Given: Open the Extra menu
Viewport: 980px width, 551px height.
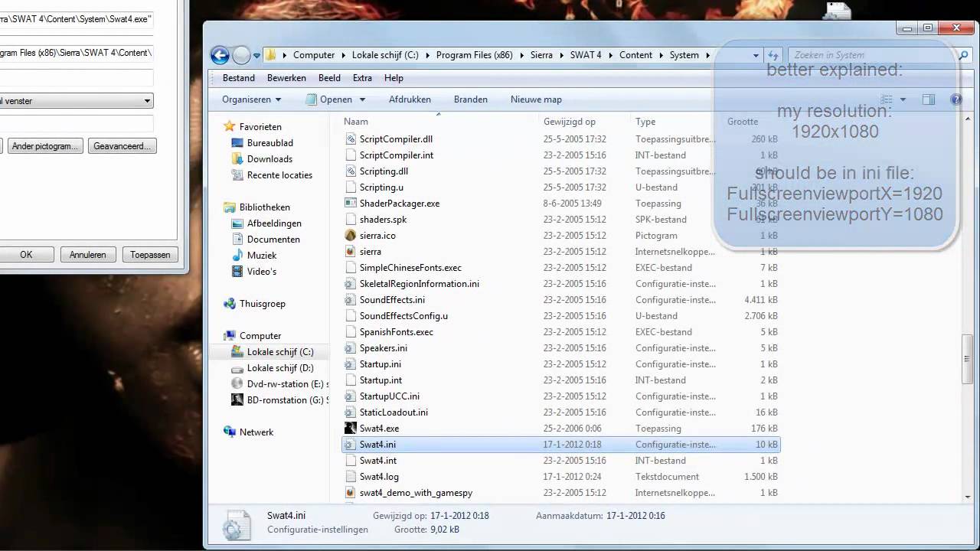Looking at the screenshot, I should (x=362, y=77).
